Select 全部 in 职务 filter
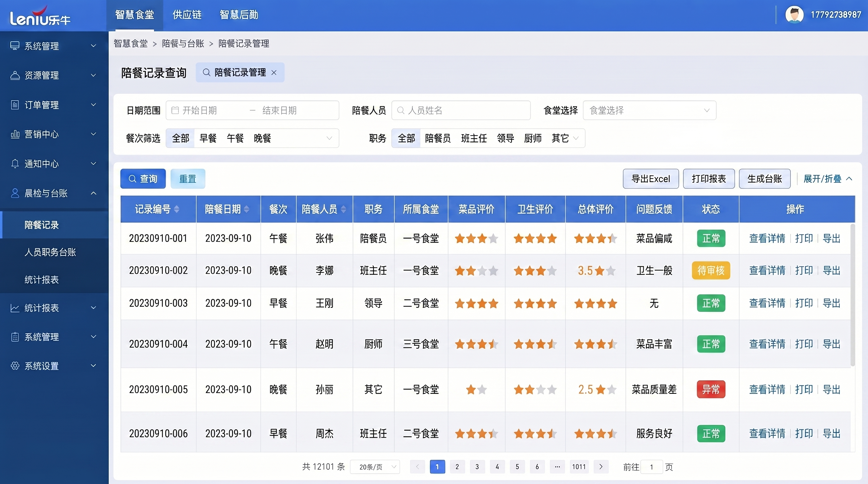 pos(406,138)
